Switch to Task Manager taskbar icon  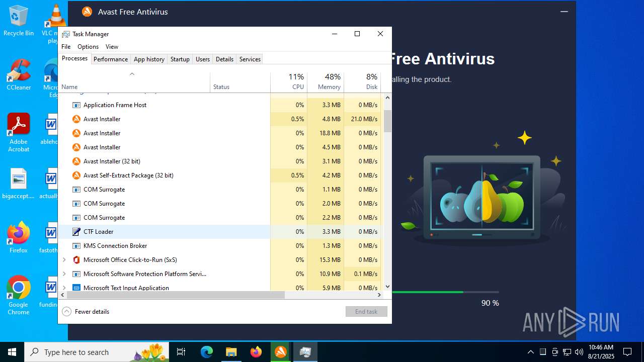(305, 352)
